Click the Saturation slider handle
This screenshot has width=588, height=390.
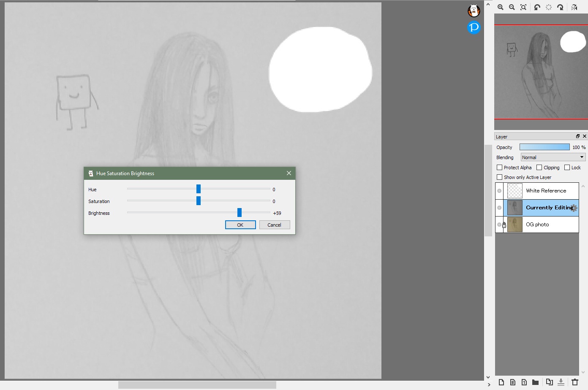[x=199, y=200]
